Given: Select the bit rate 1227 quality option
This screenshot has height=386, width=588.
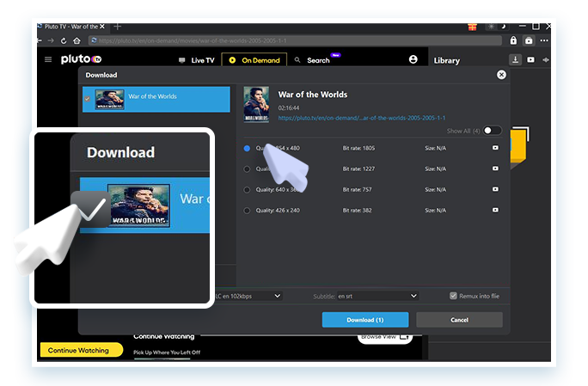Looking at the screenshot, I should click(x=247, y=168).
